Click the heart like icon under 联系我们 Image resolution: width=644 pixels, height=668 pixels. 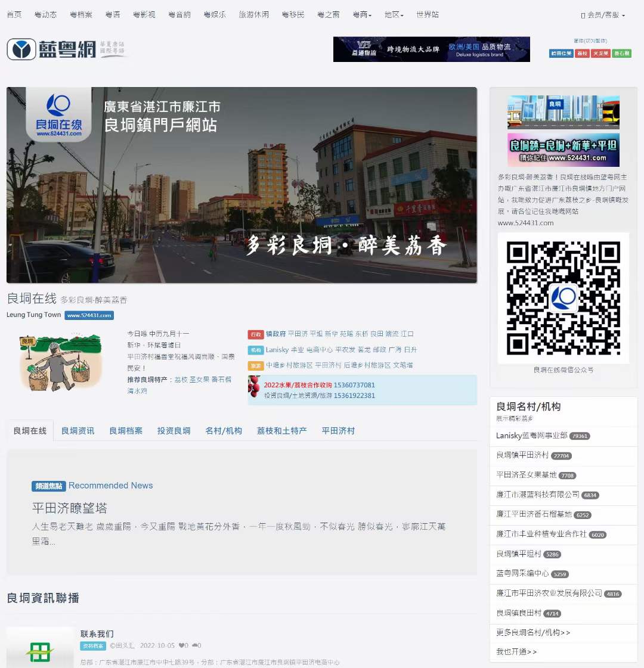[x=181, y=645]
